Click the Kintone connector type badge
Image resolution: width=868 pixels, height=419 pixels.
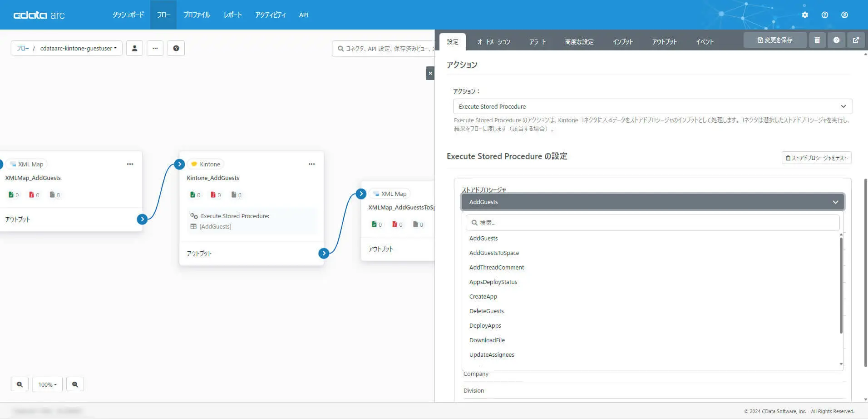click(x=206, y=164)
